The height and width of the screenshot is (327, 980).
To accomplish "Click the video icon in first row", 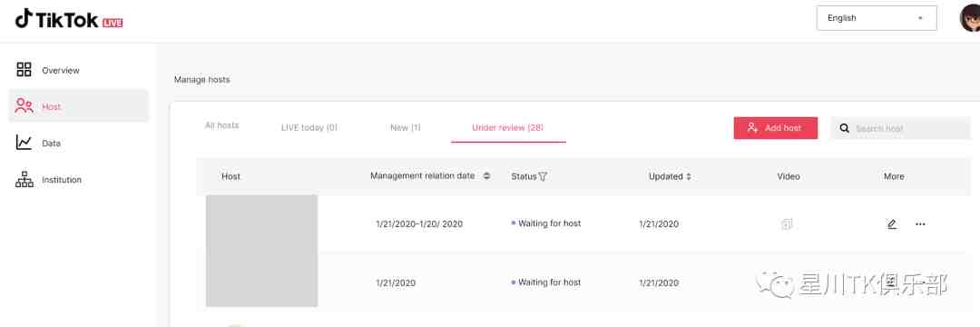I will pos(787,223).
